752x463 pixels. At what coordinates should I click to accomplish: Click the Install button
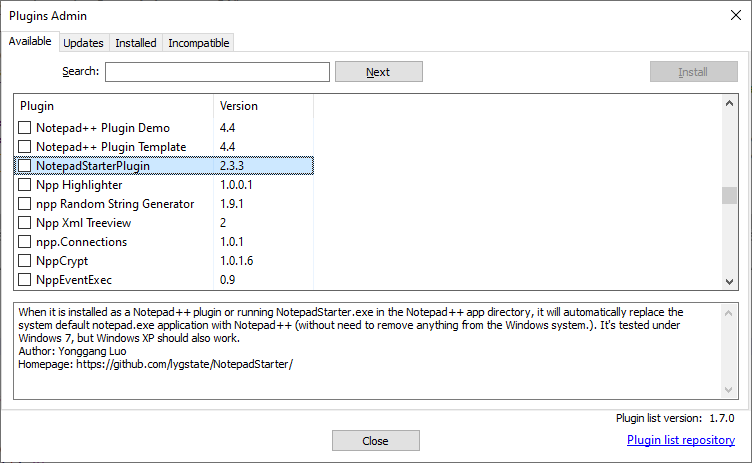[x=693, y=71]
